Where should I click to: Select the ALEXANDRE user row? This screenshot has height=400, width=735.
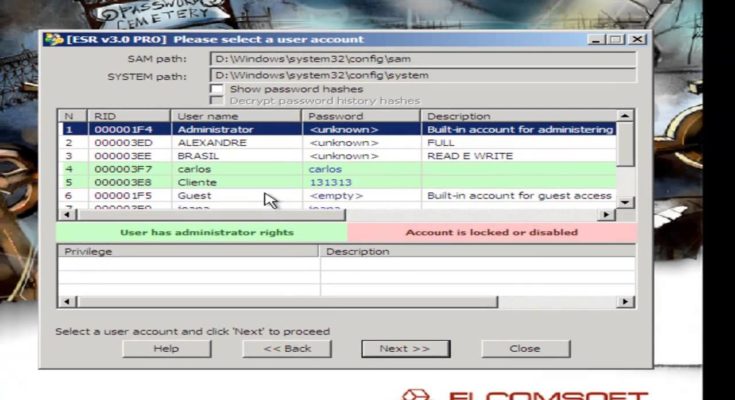point(337,143)
